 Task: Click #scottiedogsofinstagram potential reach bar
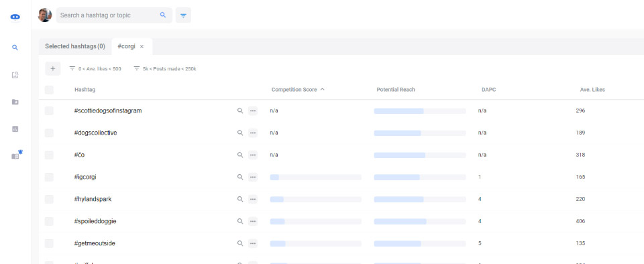(420, 111)
